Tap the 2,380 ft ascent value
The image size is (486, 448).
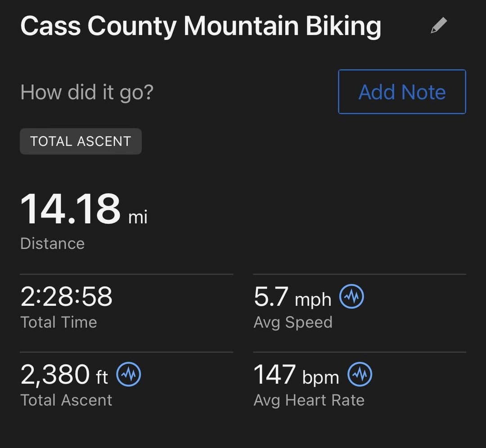pyautogui.click(x=64, y=375)
